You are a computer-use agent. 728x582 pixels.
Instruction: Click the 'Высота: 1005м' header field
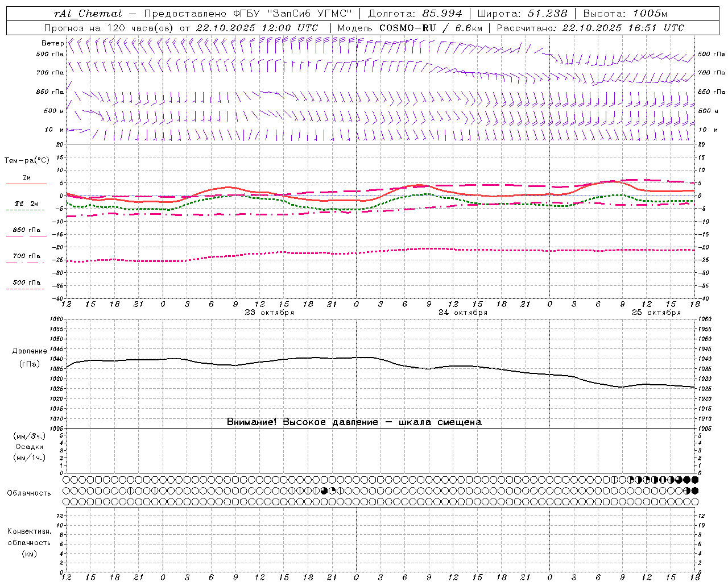(625, 14)
